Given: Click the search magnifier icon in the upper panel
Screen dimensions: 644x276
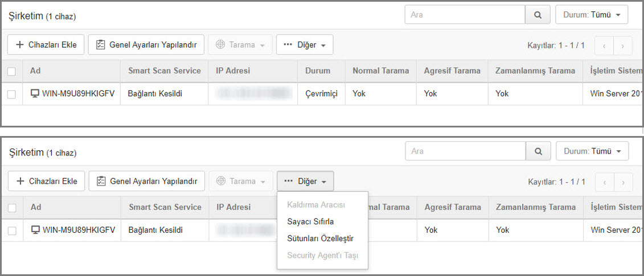Looking at the screenshot, I should coord(538,15).
